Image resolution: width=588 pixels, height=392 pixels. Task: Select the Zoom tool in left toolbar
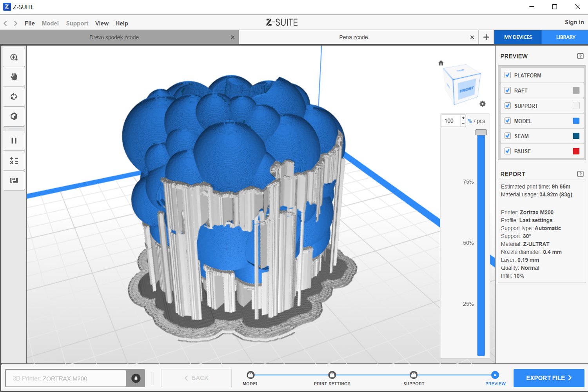tap(14, 57)
